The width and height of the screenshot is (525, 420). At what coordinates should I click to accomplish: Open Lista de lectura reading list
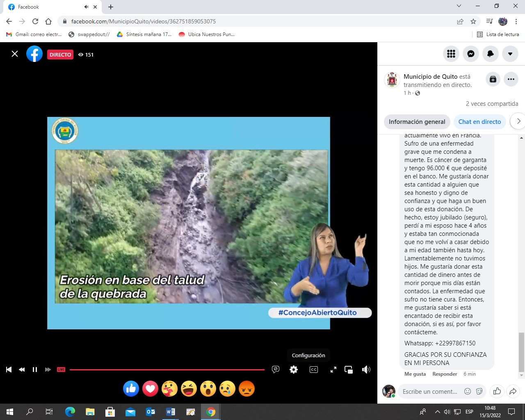pos(498,34)
